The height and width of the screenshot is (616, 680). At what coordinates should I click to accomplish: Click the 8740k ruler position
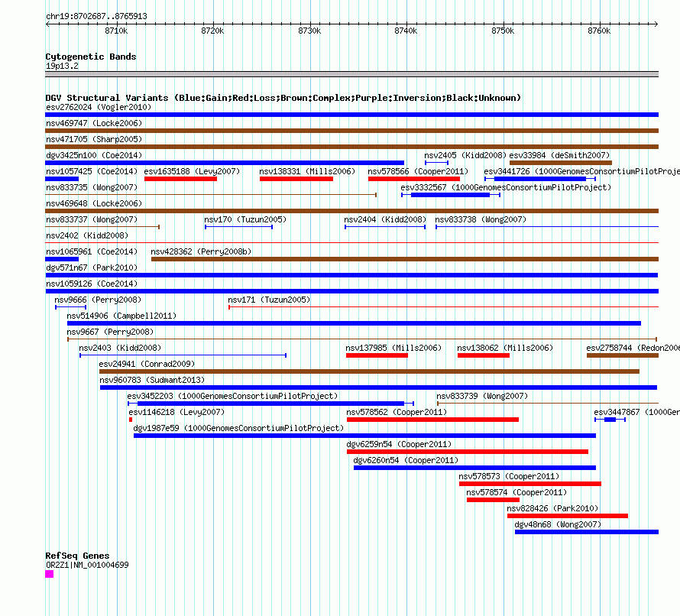406,31
